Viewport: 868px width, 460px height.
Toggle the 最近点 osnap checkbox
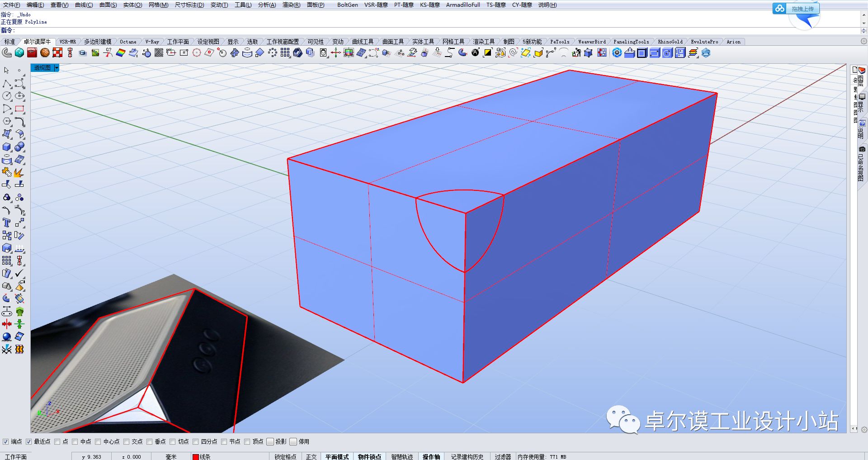coord(29,441)
